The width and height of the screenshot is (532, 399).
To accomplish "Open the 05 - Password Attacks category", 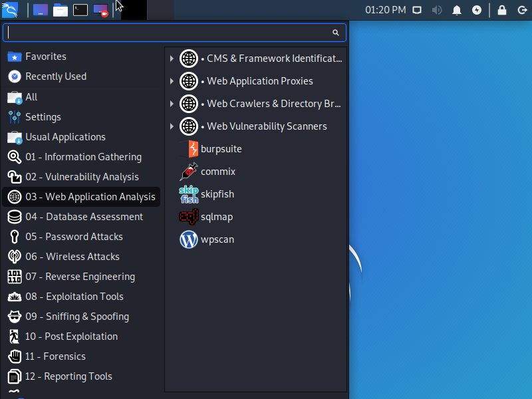I will coord(74,237).
